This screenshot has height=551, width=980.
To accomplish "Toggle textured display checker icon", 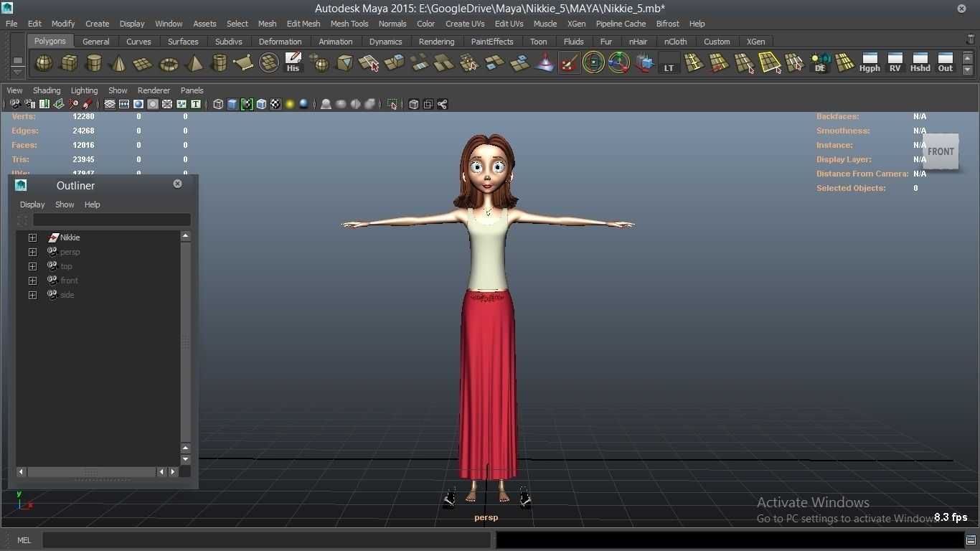I will click(x=275, y=104).
